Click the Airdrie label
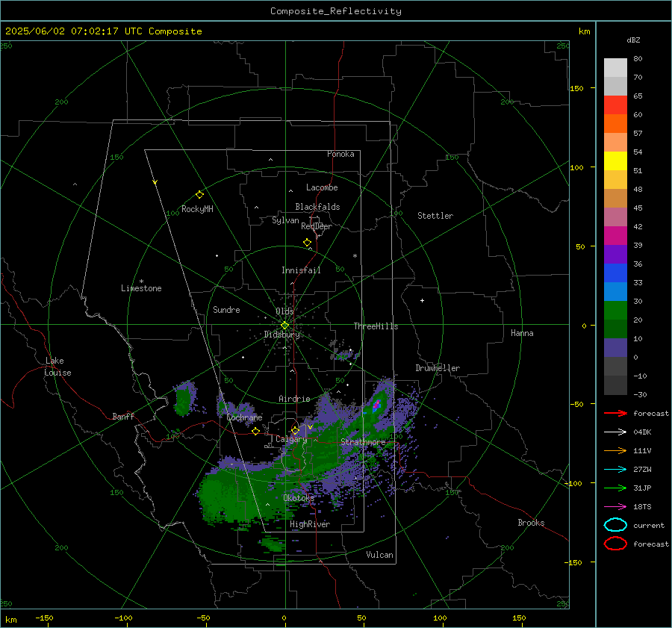This screenshot has width=672, height=628. point(294,399)
